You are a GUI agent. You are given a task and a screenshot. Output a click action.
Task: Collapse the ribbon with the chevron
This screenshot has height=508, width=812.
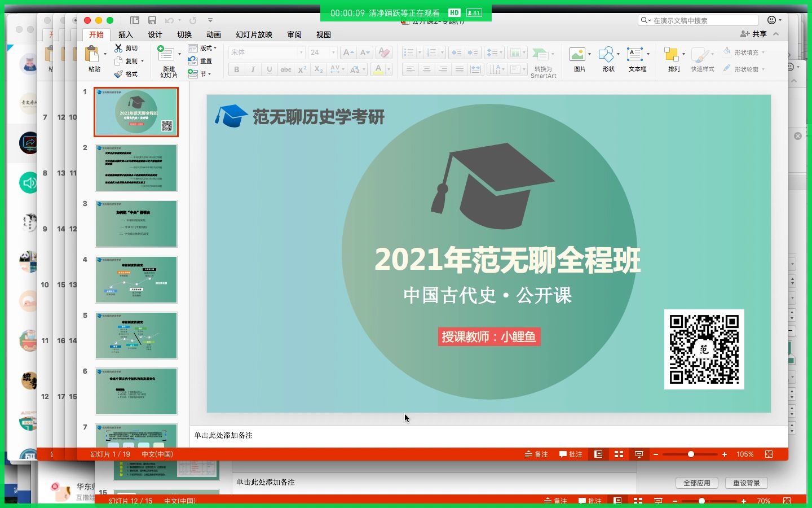pos(776,34)
